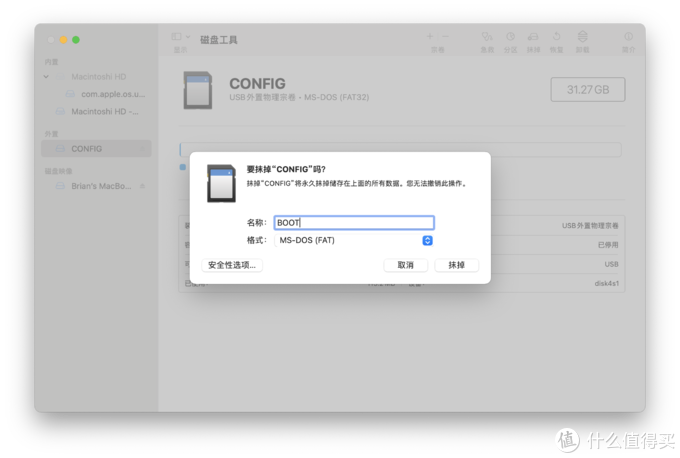Click the USB connection value
This screenshot has height=458, width=680.
click(x=611, y=264)
